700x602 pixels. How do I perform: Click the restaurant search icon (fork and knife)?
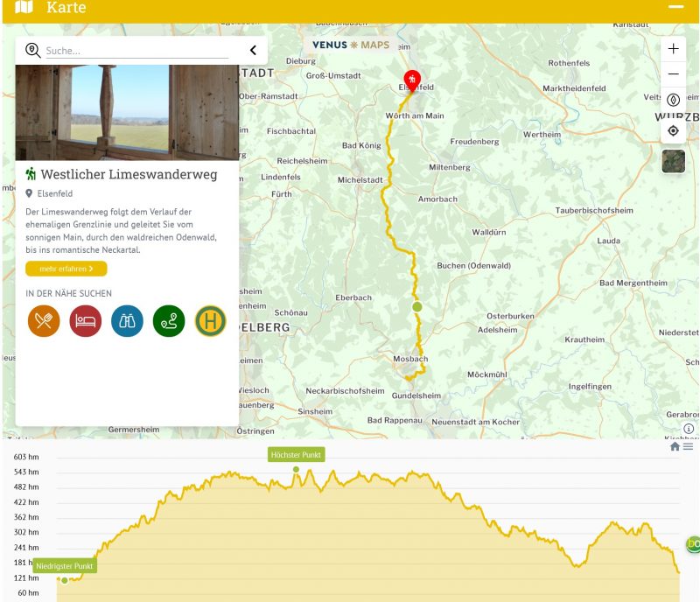(44, 321)
